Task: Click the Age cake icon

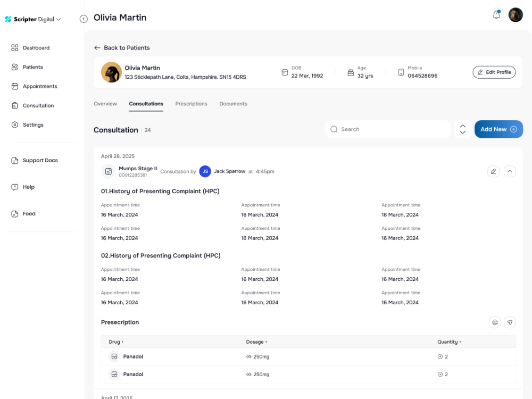Action: coord(351,72)
